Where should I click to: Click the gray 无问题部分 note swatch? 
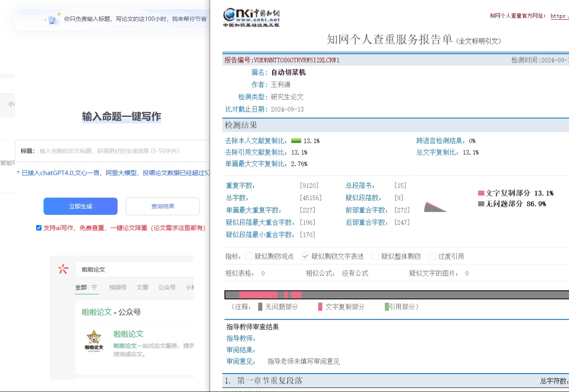point(260,307)
